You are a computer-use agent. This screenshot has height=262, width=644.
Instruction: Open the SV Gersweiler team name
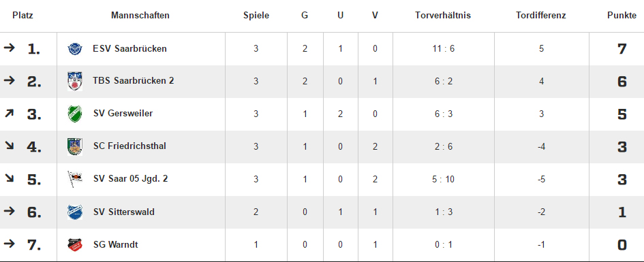pyautogui.click(x=123, y=114)
